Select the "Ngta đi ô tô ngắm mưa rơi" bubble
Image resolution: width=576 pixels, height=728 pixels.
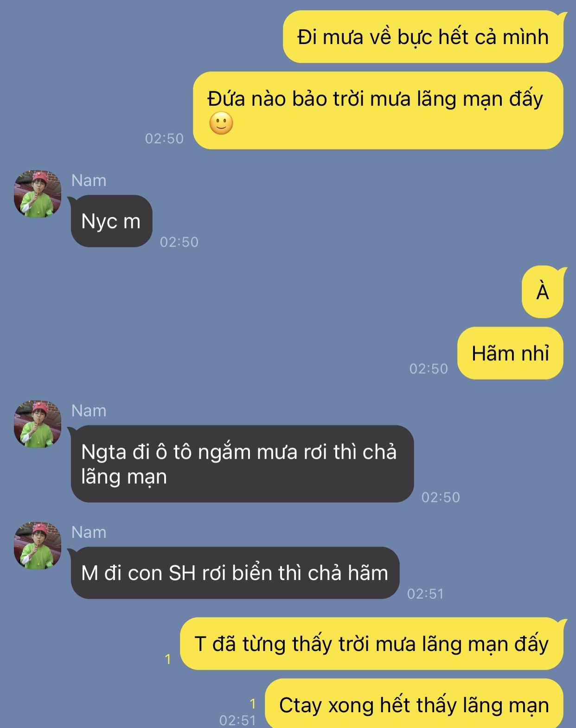(242, 464)
